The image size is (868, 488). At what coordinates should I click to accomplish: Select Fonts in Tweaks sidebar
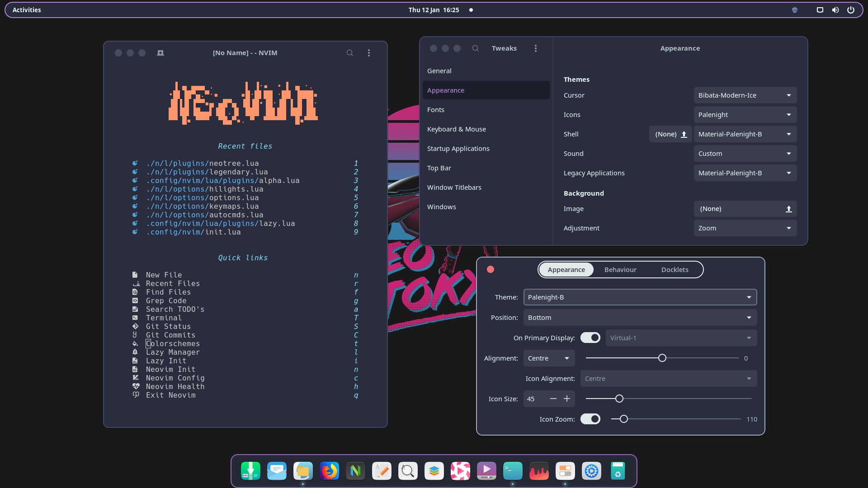coord(486,110)
